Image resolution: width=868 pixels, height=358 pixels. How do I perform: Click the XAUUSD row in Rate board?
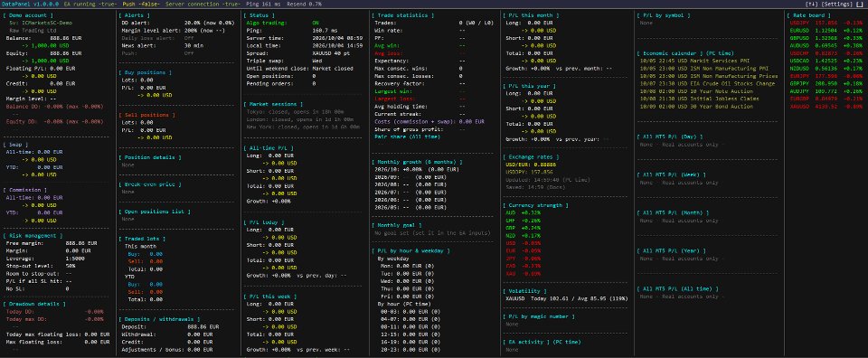(x=827, y=107)
